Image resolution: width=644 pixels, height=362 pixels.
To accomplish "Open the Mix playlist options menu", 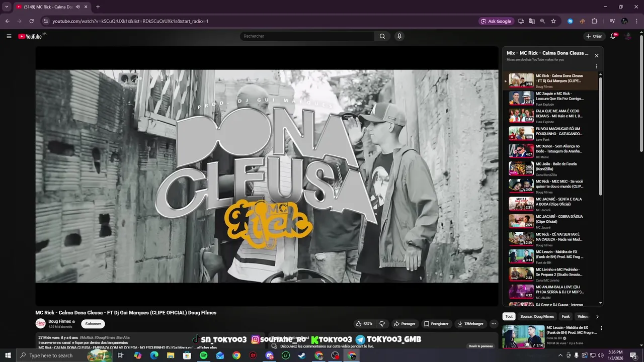I will pos(597,66).
